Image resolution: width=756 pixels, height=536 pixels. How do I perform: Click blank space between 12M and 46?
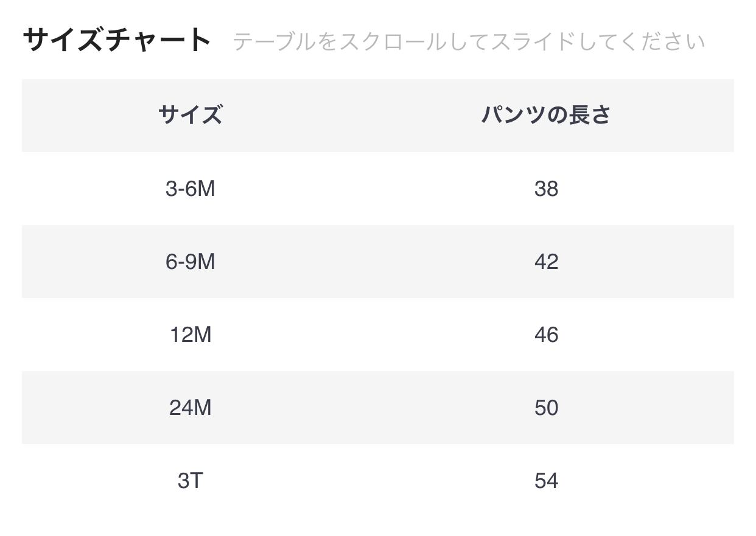click(x=368, y=335)
